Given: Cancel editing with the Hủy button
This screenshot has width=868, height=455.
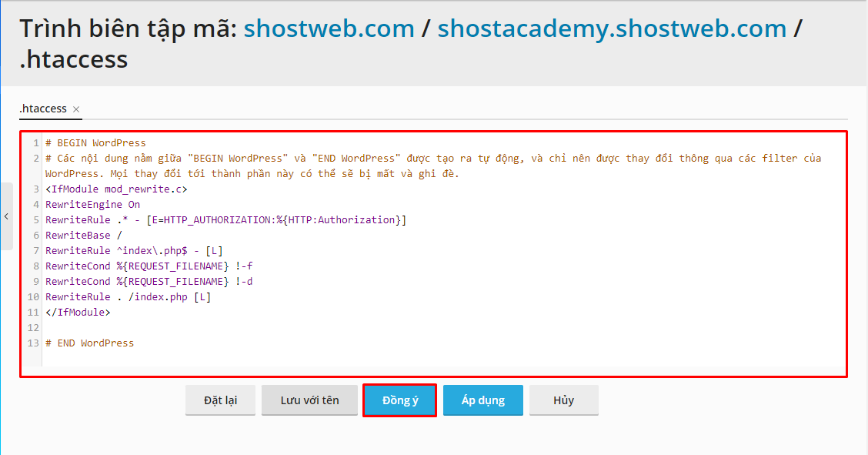Looking at the screenshot, I should coord(563,400).
